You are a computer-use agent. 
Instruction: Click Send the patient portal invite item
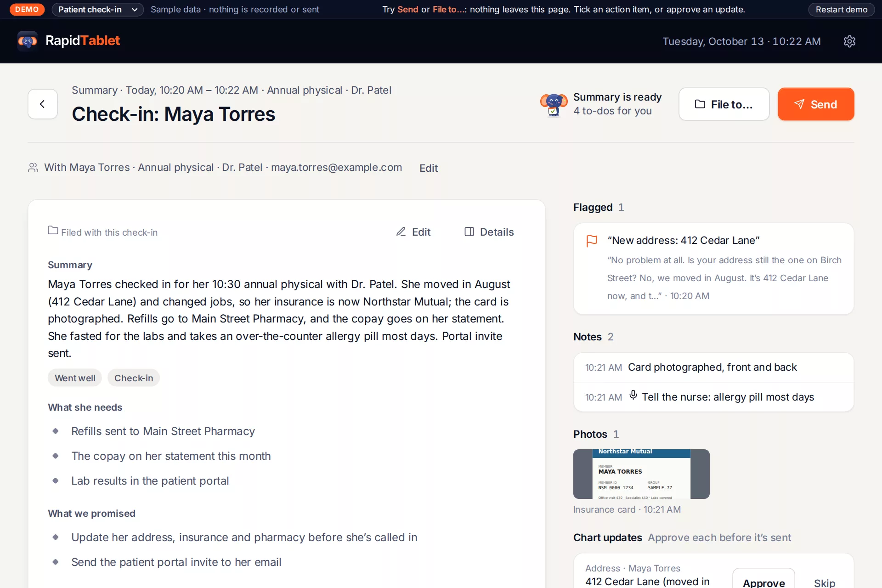point(176,562)
